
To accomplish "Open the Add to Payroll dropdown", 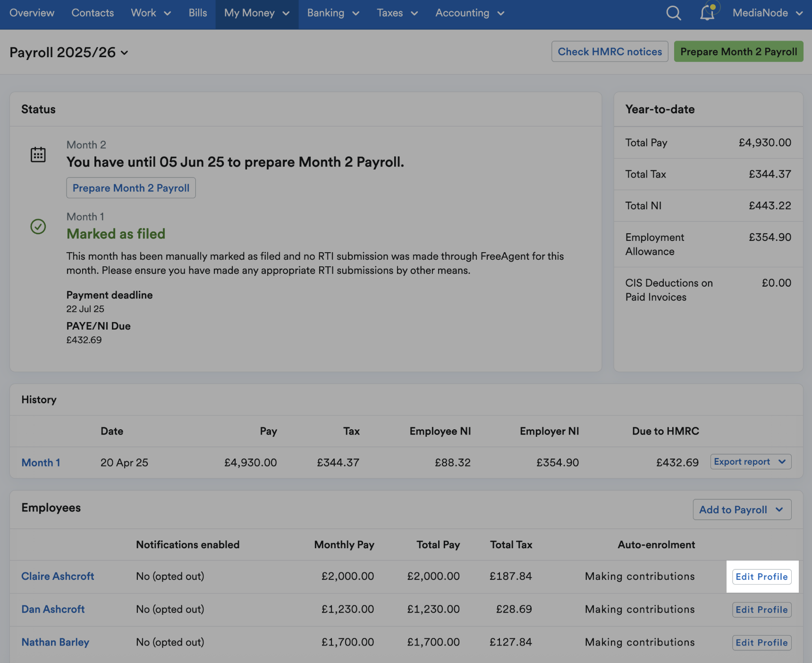I will click(742, 510).
